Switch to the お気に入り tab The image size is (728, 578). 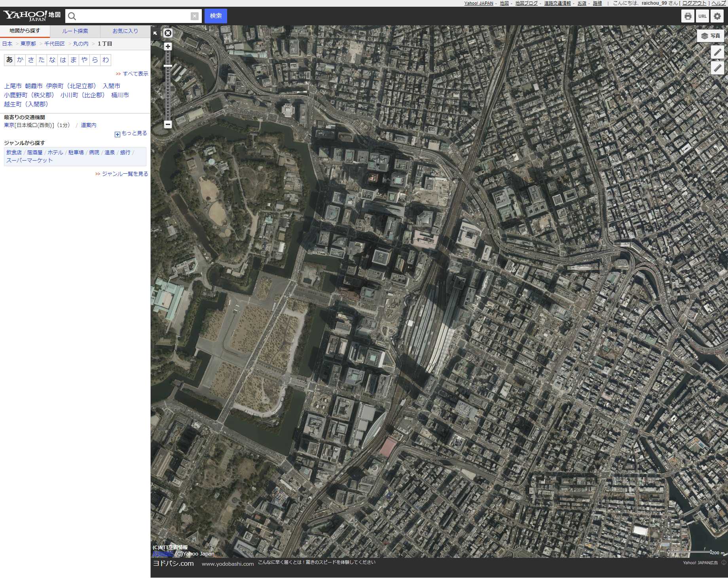(x=125, y=31)
